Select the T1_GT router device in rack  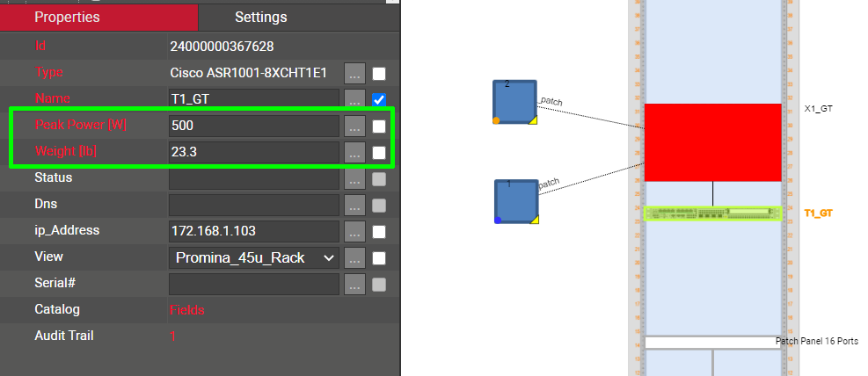(712, 213)
